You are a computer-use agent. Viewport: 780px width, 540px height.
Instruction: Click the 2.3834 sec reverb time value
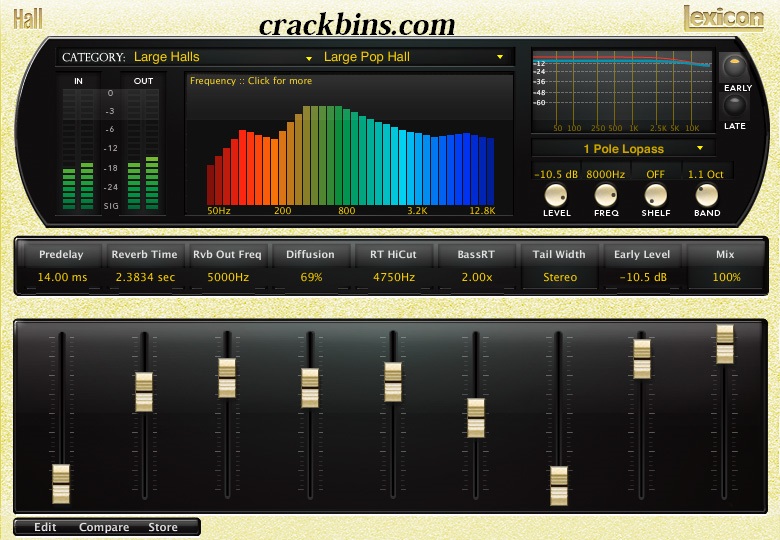pos(145,277)
